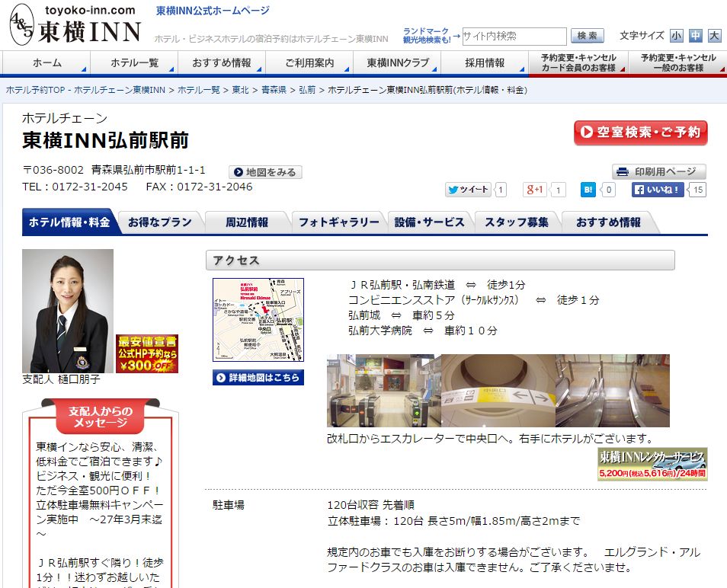
Task: Click the 最安値宣言 ¥300 OFF banner
Action: pyautogui.click(x=147, y=354)
